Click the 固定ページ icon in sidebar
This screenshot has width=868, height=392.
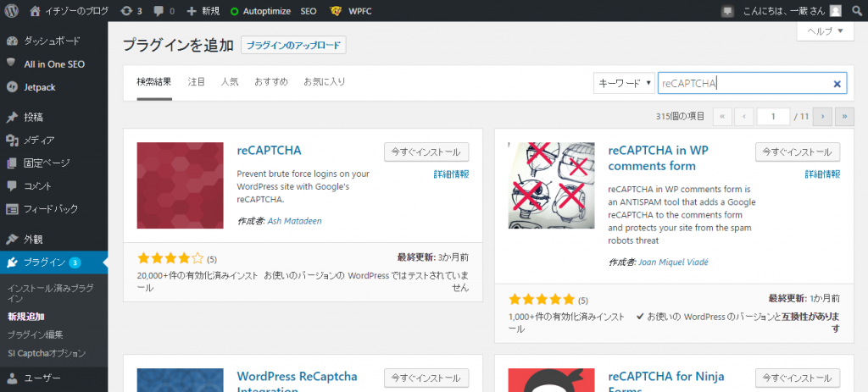(12, 163)
